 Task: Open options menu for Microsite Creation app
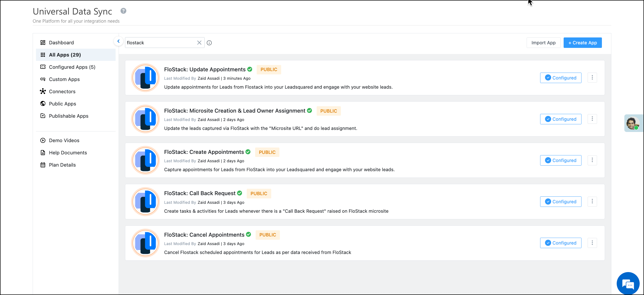tap(592, 119)
